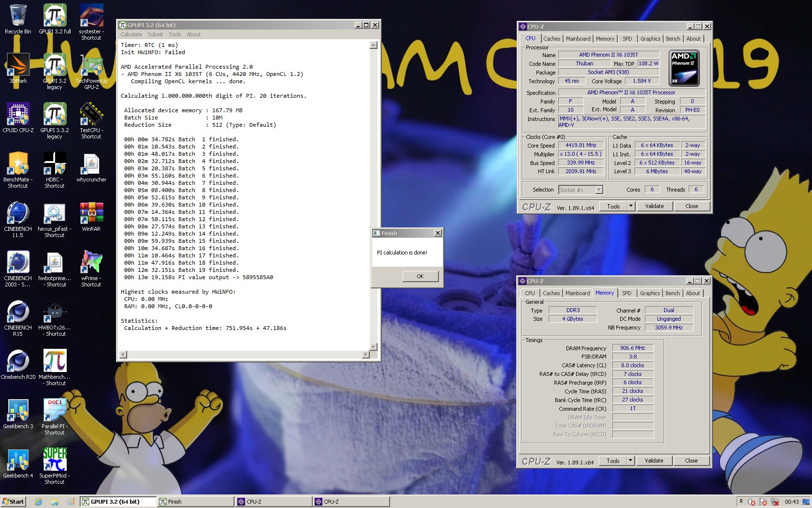Click GPUPI vertical scrollbar down arrow
Image resolution: width=812 pixels, height=508 pixels.
pos(373,346)
